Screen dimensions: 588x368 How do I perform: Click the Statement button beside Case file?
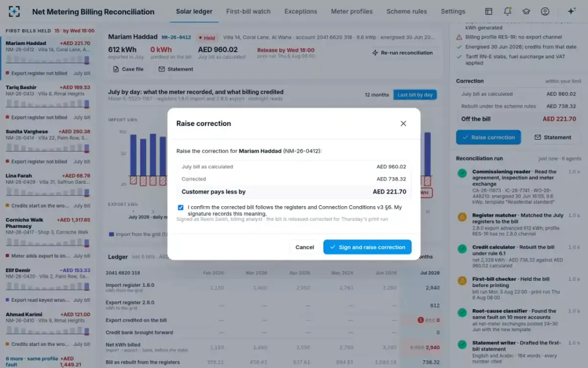176,69
